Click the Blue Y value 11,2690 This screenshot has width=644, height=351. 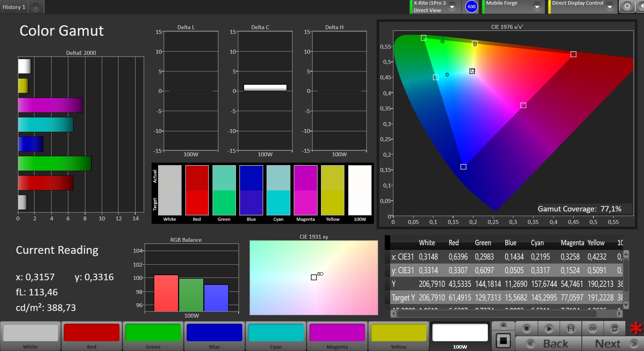(x=516, y=284)
